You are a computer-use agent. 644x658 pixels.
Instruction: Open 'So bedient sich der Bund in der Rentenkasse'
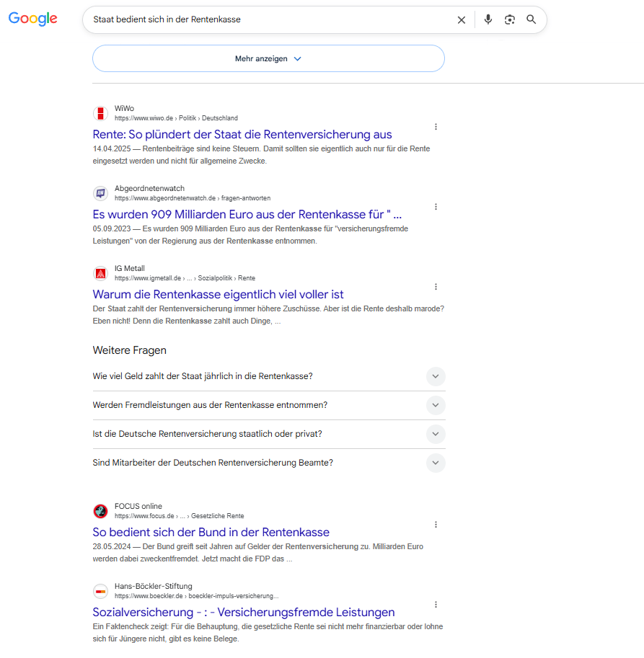tap(211, 533)
